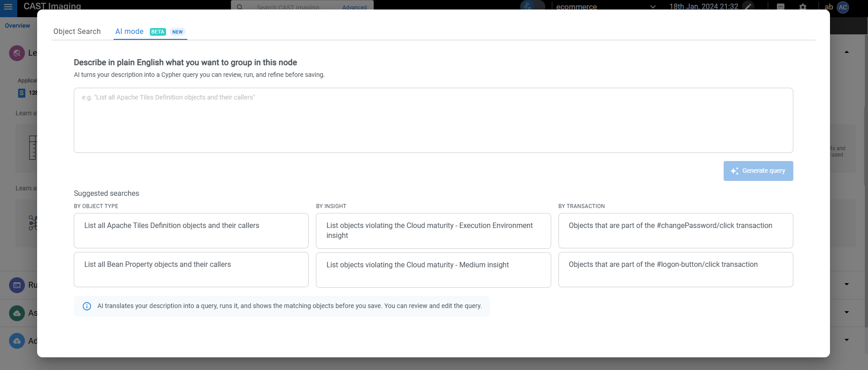Click the 'BY OBJECT TYPE' column label
Screen dimensions: 868x370
click(96, 206)
